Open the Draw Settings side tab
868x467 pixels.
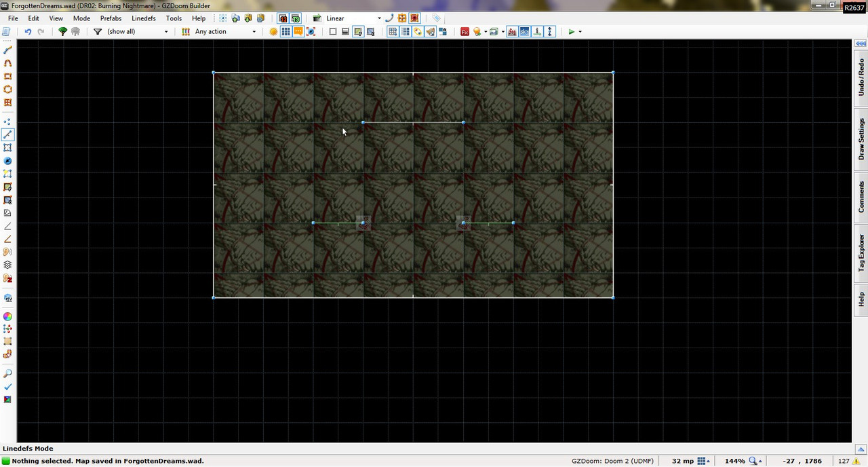[x=861, y=139]
